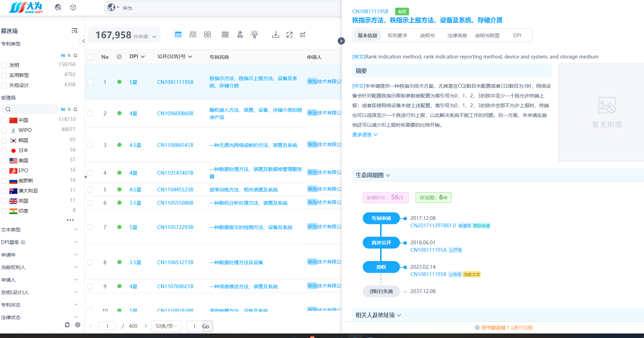The image size is (644, 338).
Task: Click the info icon beside DPI星级
Action: click(x=23, y=242)
